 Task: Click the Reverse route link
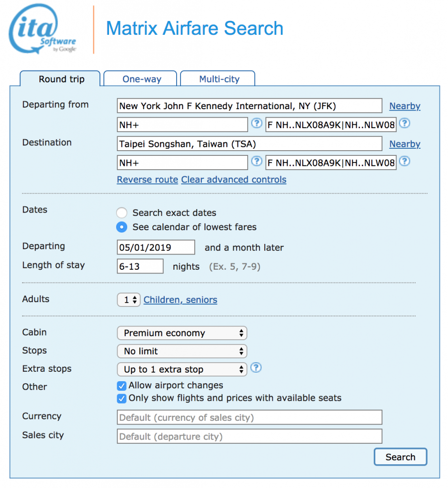click(148, 180)
